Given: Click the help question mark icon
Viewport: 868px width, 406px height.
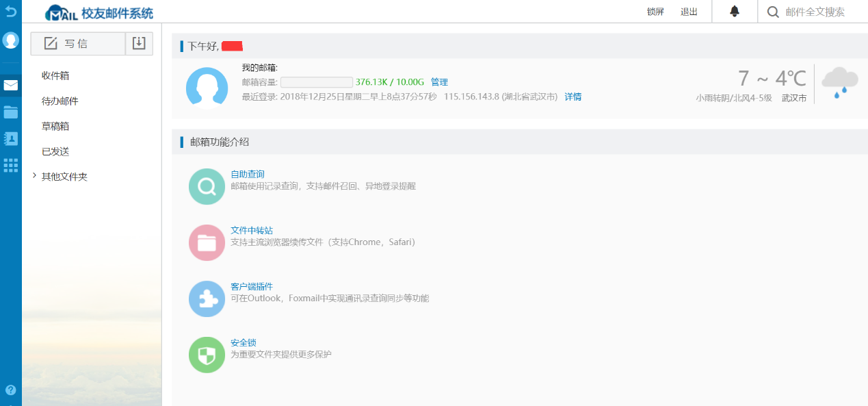Looking at the screenshot, I should 10,390.
